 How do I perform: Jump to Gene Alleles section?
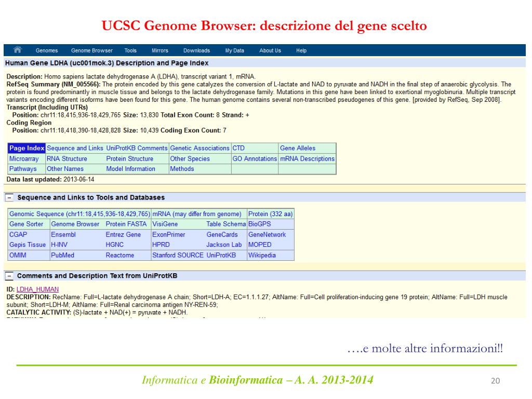[x=298, y=148]
